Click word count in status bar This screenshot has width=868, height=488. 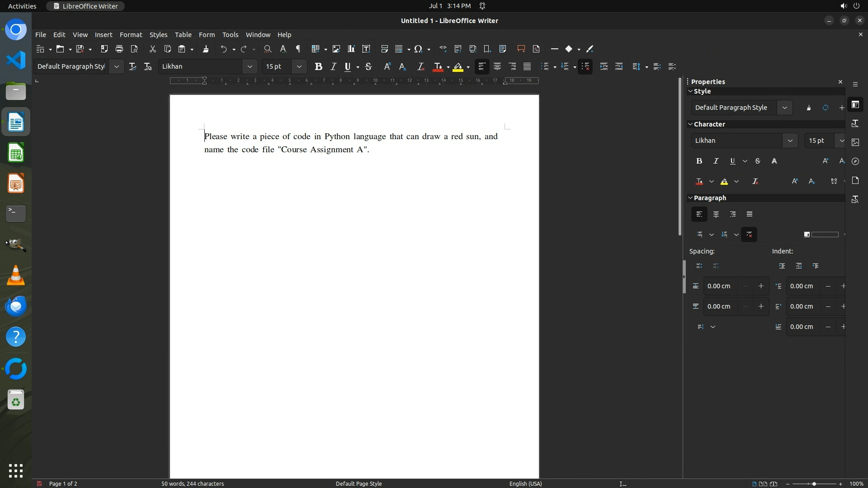click(193, 483)
